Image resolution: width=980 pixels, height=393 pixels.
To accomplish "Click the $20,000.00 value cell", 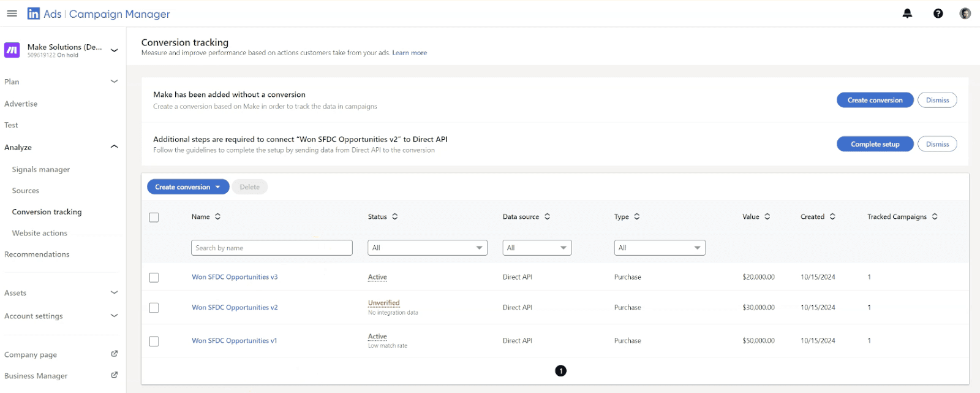I will click(758, 277).
